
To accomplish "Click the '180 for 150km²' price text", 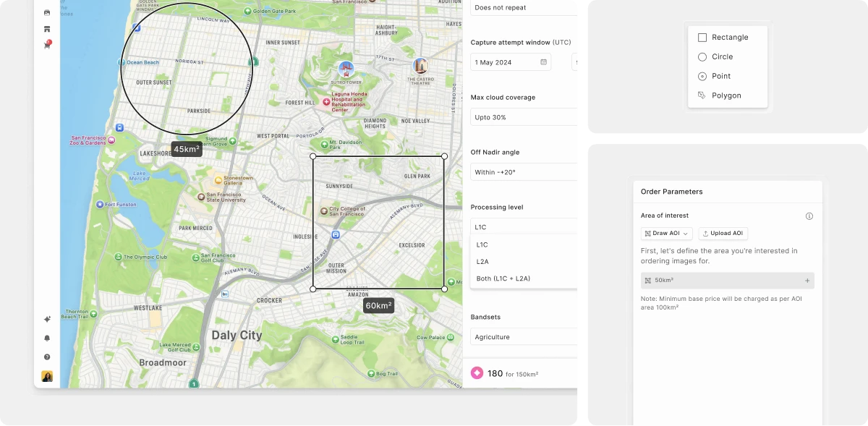I will [x=513, y=374].
